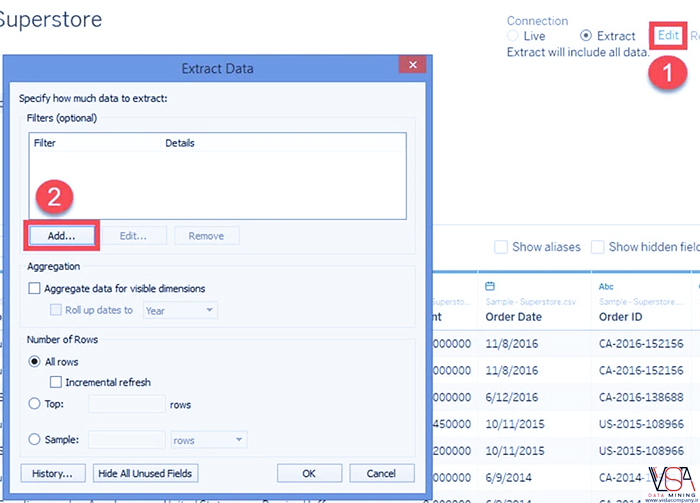
Task: Open the Roll up dates Year dropdown
Action: click(x=180, y=311)
